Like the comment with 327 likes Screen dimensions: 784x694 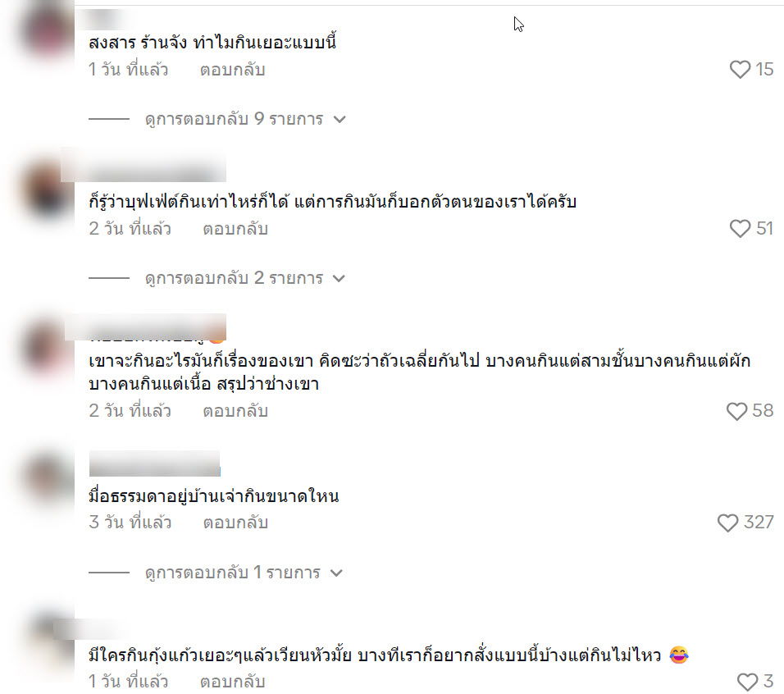click(x=727, y=523)
